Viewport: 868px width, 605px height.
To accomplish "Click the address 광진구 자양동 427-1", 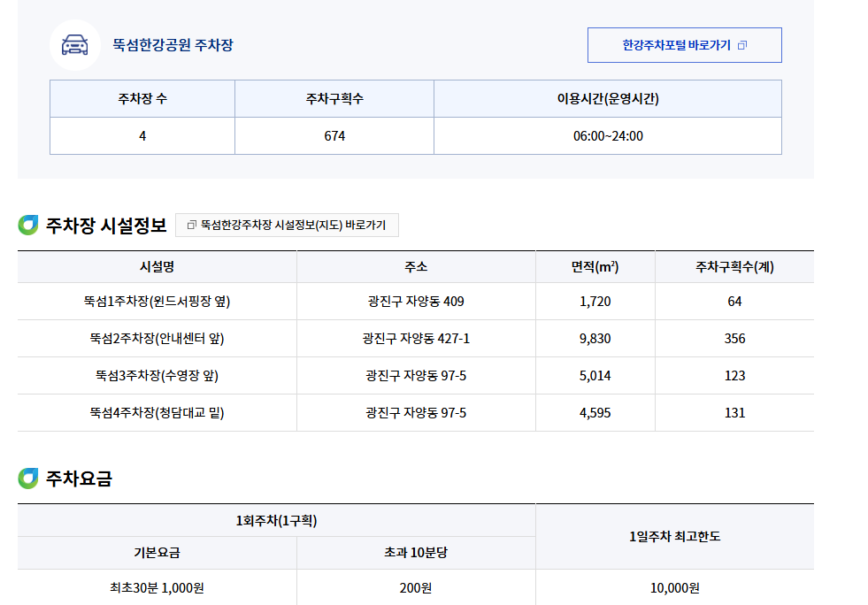I will pos(416,339).
